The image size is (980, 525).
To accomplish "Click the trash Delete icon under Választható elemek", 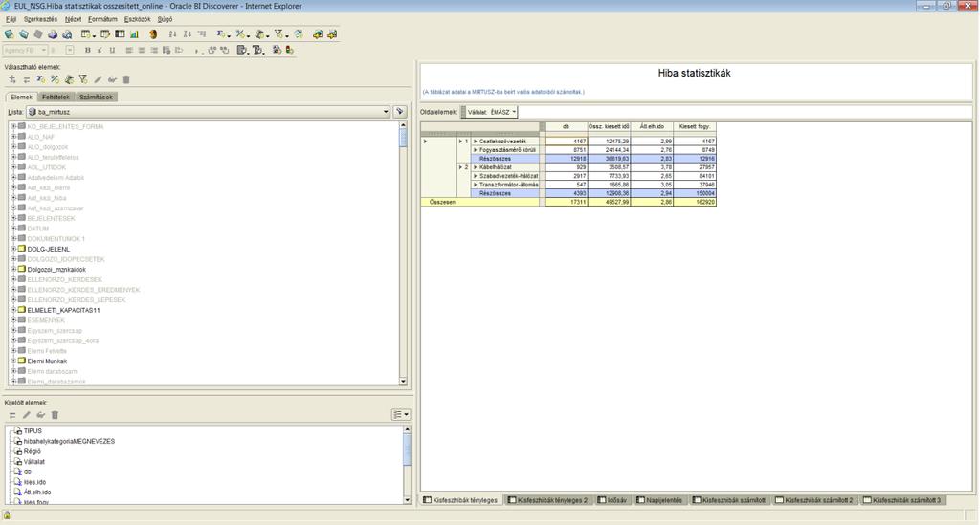I will click(126, 79).
